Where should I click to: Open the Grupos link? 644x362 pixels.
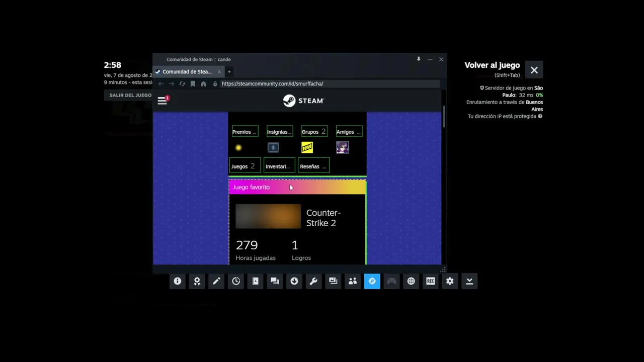[314, 132]
